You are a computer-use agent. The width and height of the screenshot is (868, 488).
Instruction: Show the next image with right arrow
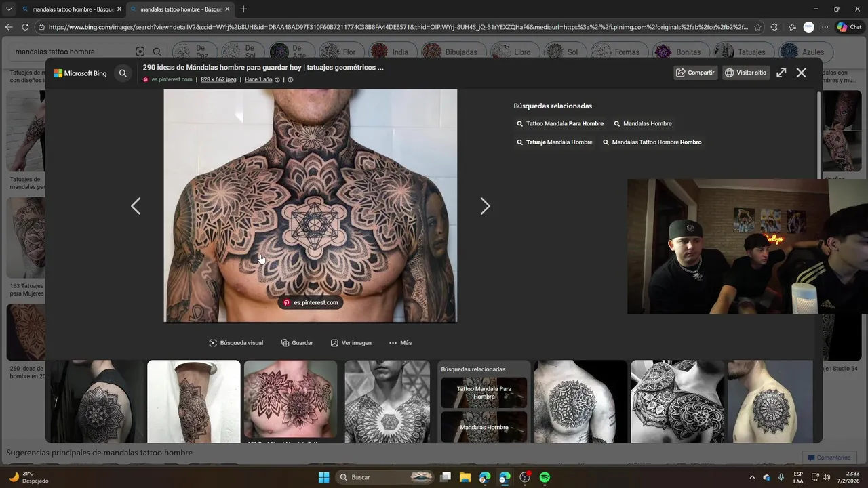click(485, 206)
